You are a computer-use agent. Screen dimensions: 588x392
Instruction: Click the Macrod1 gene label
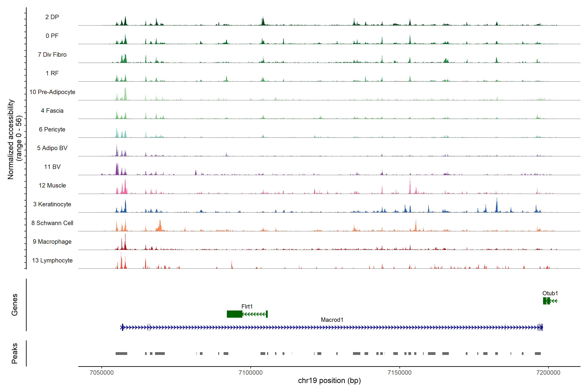tap(332, 320)
